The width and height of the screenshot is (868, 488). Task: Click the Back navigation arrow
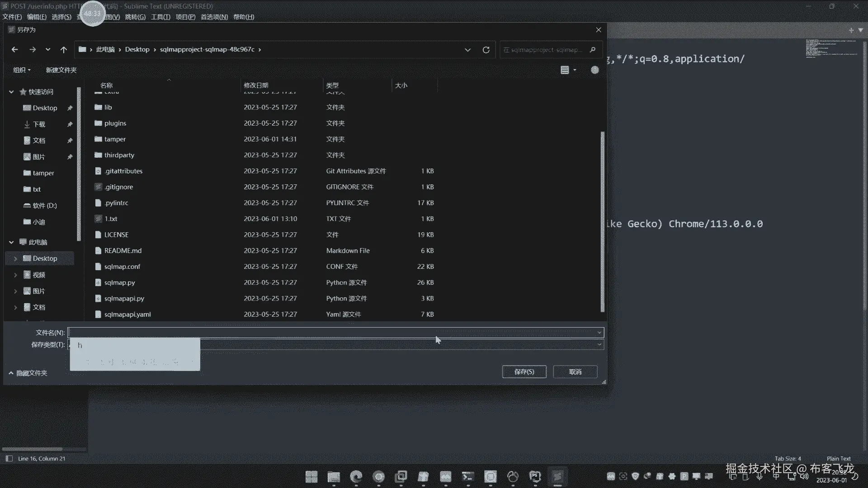[x=14, y=50]
